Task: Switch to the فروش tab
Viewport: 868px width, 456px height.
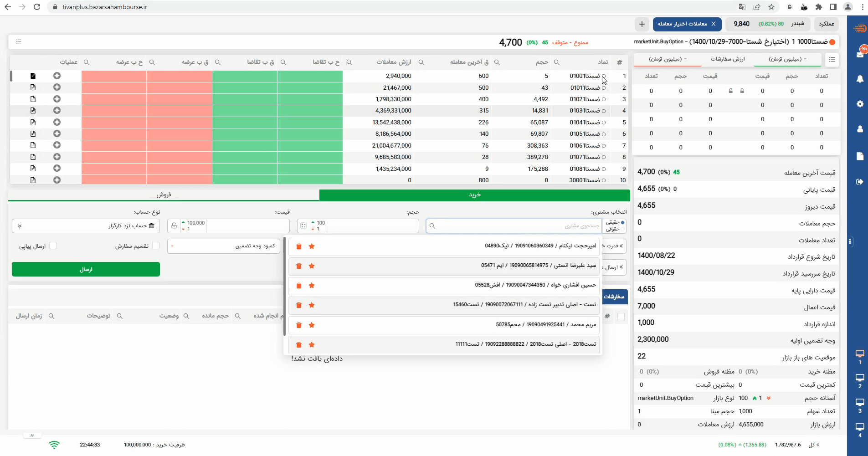Action: point(164,195)
